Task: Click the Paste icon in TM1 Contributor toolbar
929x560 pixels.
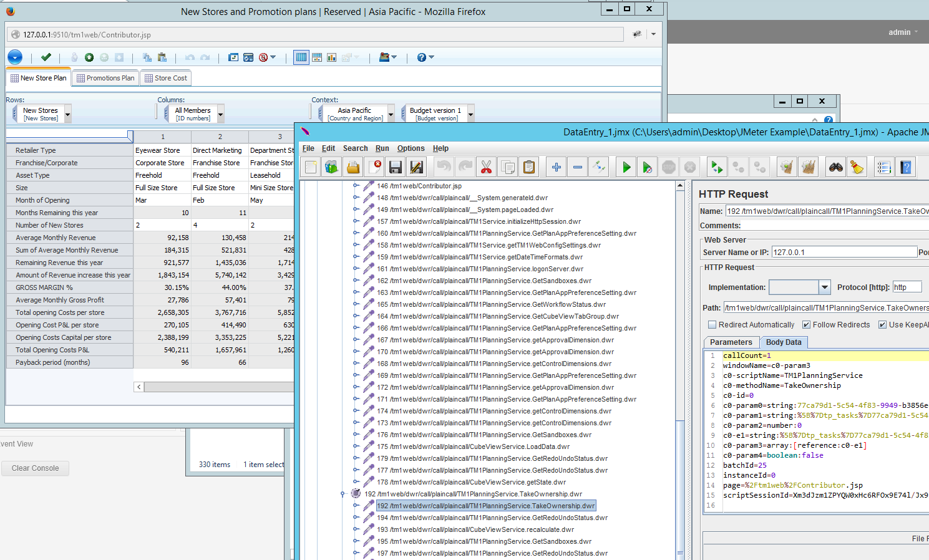Action: coord(162,57)
